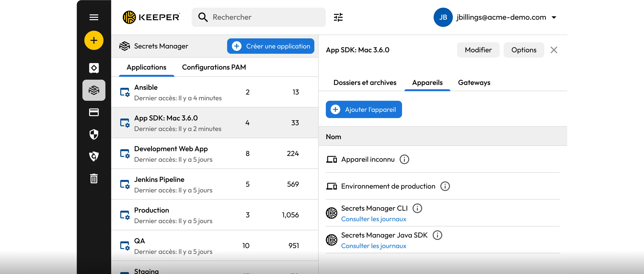
Task: Select the Ansible application row
Action: [x=214, y=92]
